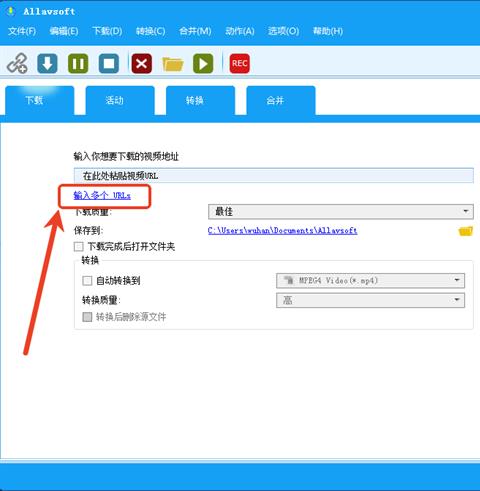Toggle the 自动转换到 checkbox
Image resolution: width=480 pixels, height=491 pixels.
point(87,281)
